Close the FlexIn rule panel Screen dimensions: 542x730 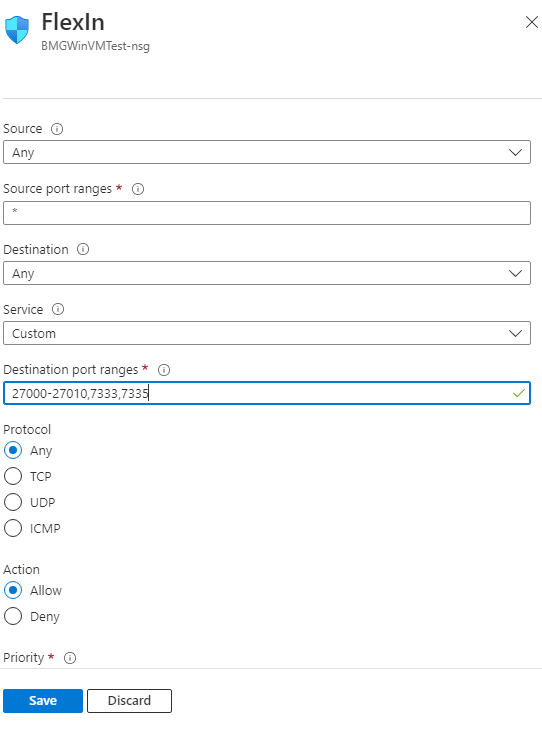point(531,22)
